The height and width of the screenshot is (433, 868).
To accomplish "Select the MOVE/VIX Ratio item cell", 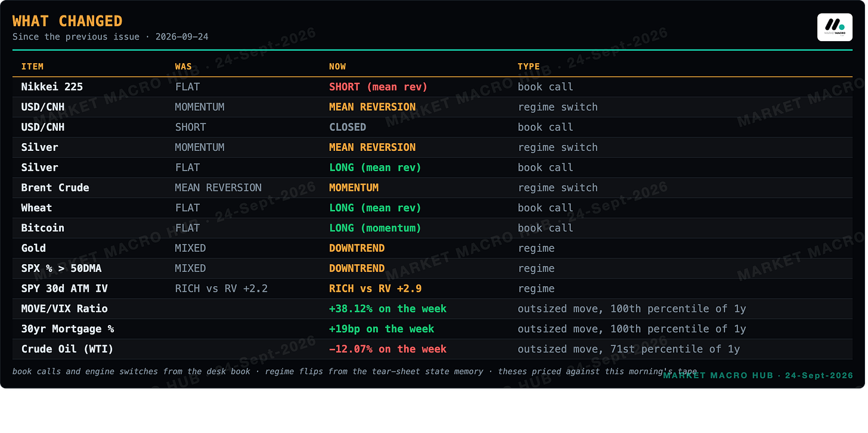I will click(x=64, y=309).
